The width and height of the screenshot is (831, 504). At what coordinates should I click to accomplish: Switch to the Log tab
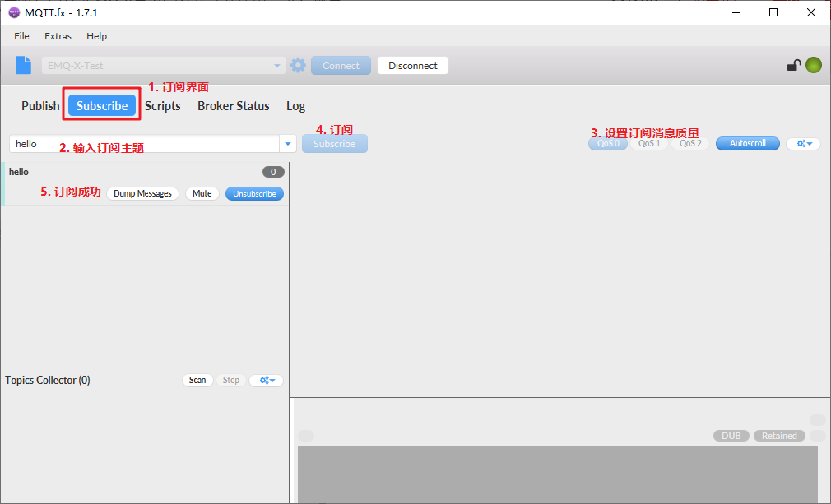click(295, 106)
